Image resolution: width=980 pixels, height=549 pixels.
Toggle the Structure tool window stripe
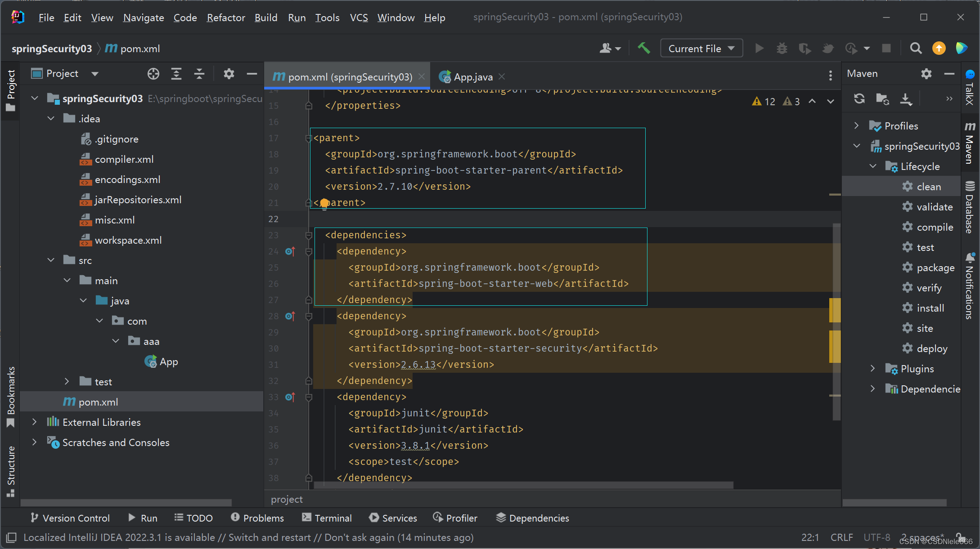tap(11, 470)
